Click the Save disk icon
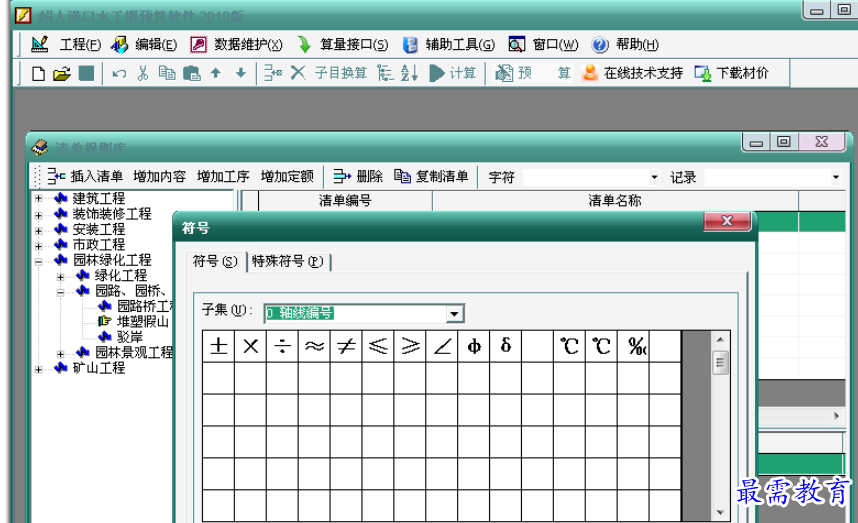The height and width of the screenshot is (523, 858). click(x=86, y=73)
